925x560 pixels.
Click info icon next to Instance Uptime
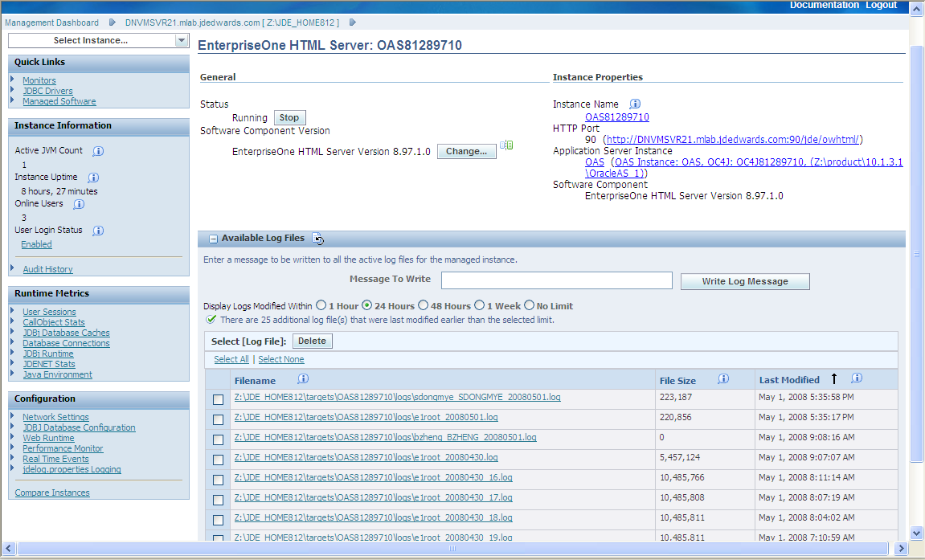coord(93,178)
